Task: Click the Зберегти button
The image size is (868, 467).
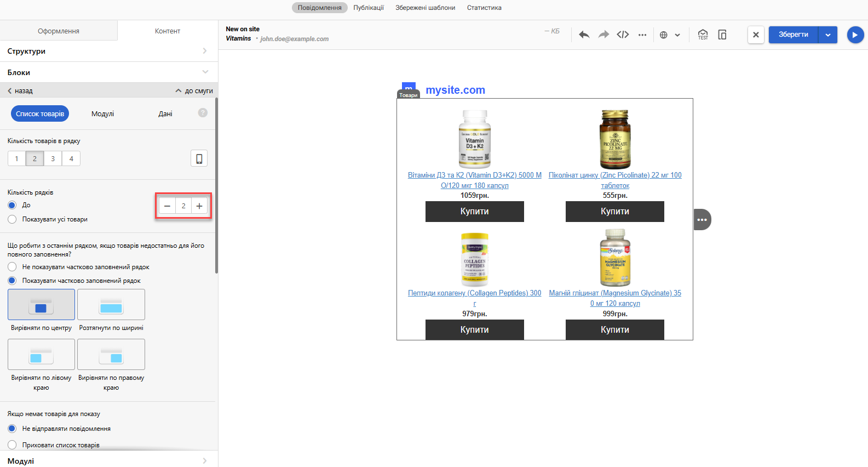Action: [794, 35]
